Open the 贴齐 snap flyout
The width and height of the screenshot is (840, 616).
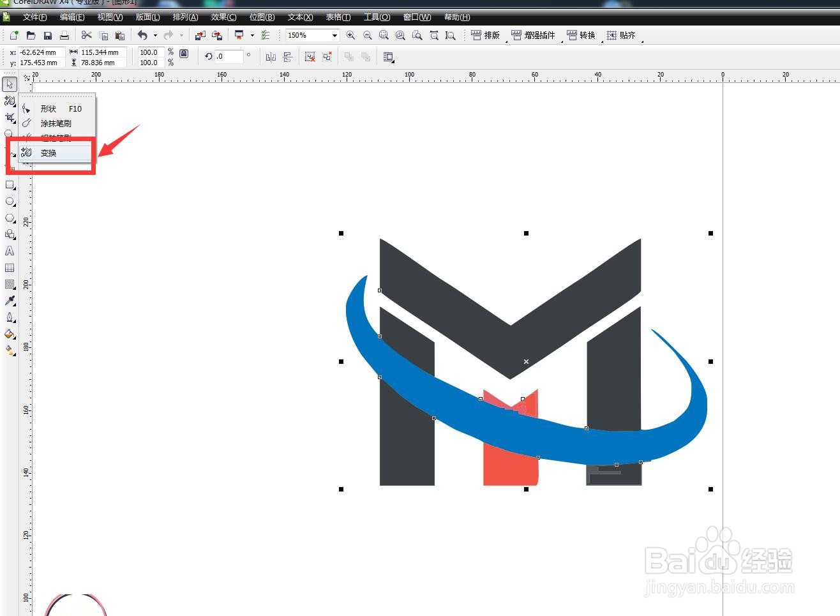[621, 35]
